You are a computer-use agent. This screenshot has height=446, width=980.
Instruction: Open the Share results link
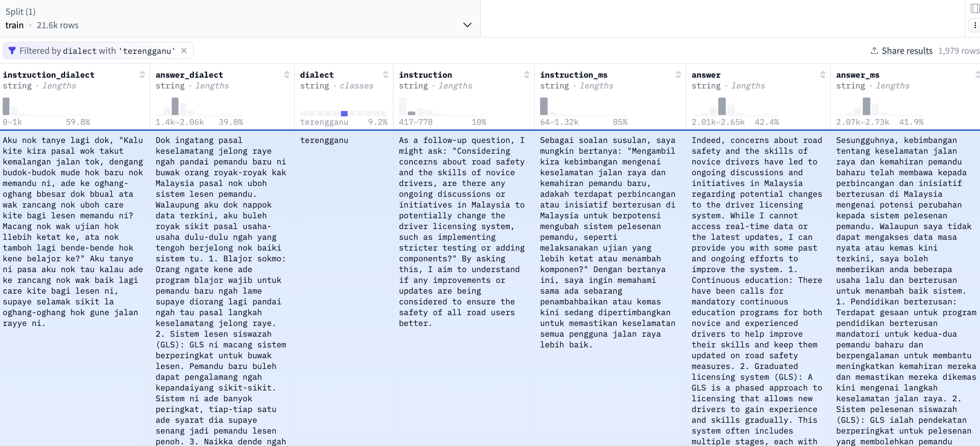907,51
